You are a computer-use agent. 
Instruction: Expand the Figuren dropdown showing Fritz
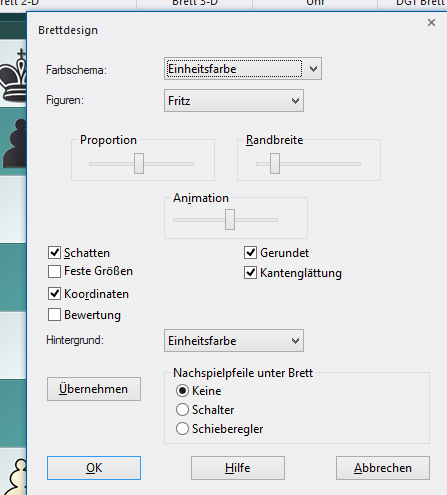coord(234,100)
